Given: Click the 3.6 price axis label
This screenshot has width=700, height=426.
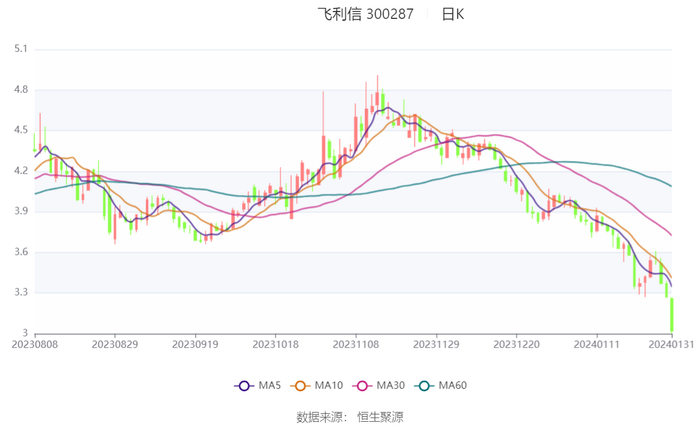Looking at the screenshot, I should pos(21,252).
